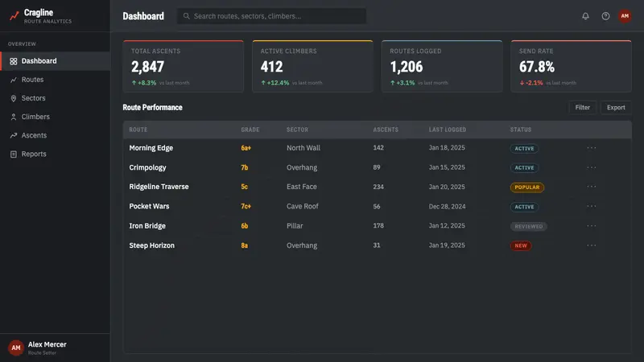Click the Routes chart icon in sidebar
The width and height of the screenshot is (644, 362).
pyautogui.click(x=14, y=80)
